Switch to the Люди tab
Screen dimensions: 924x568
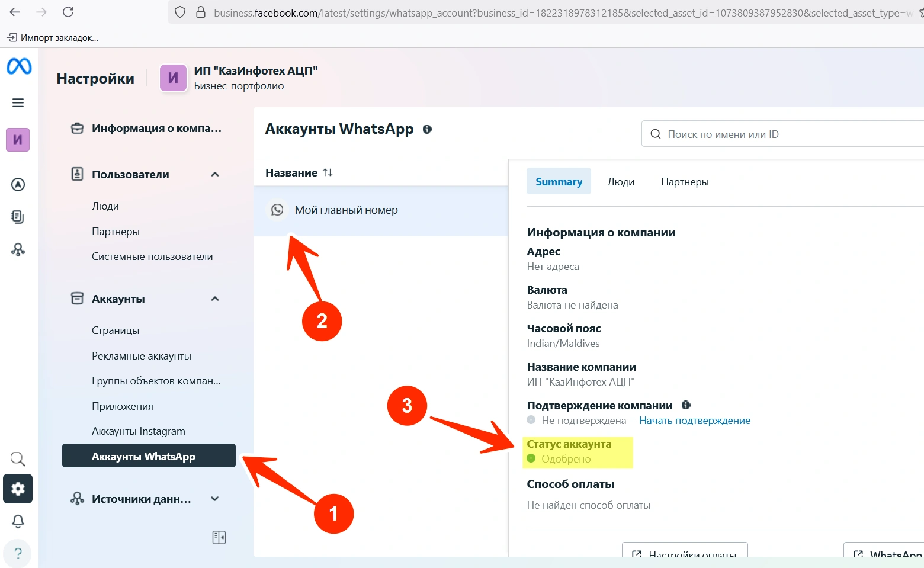pyautogui.click(x=621, y=182)
